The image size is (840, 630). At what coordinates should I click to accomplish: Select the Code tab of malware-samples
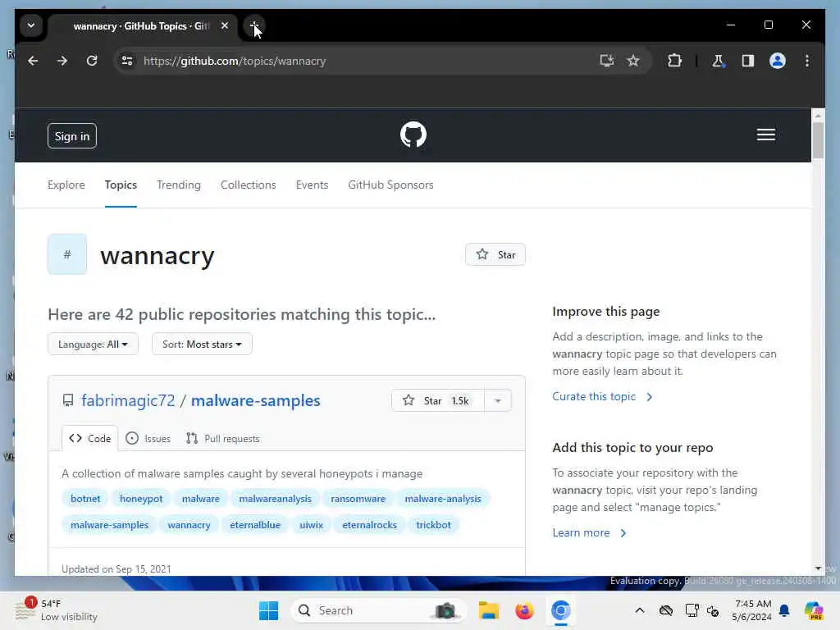point(90,439)
